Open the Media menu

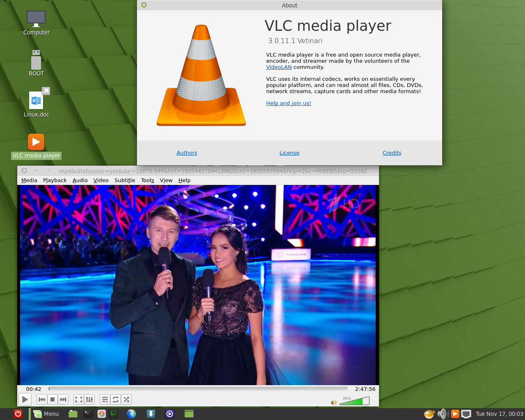click(x=29, y=180)
